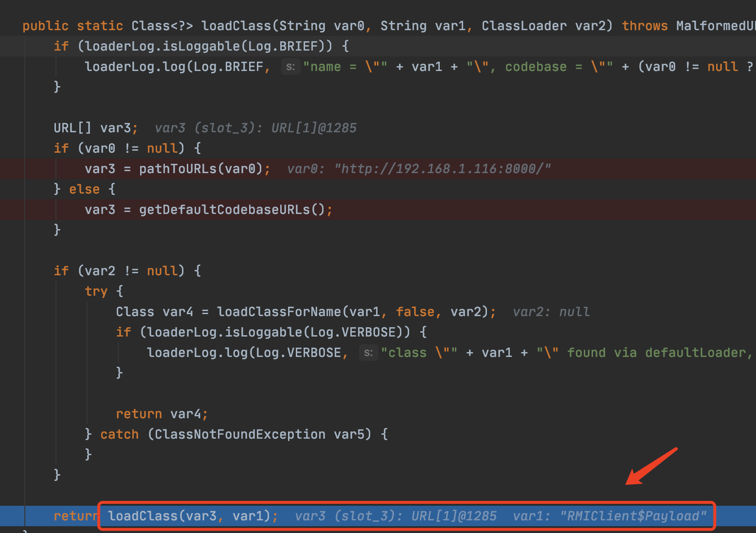Viewport: 756px width, 533px height.
Task: Place the cursor on 'return var4;'
Action: coord(162,414)
